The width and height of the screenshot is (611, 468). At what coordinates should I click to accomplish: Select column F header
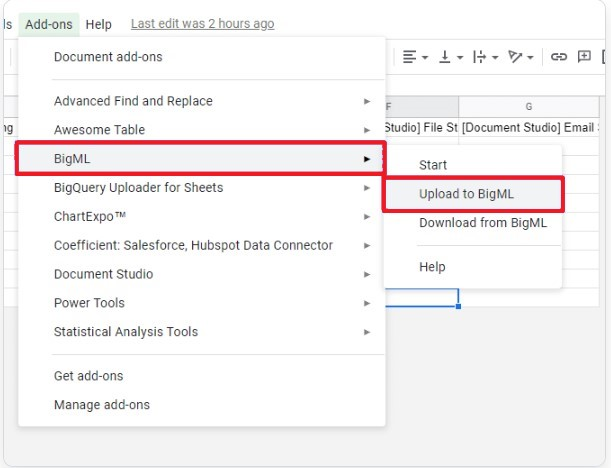(x=422, y=106)
